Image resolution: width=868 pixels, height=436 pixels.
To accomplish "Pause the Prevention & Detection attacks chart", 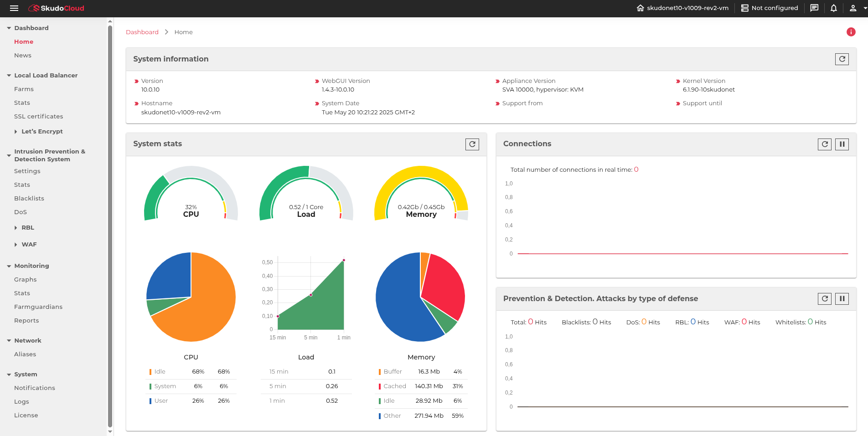I will tap(842, 299).
